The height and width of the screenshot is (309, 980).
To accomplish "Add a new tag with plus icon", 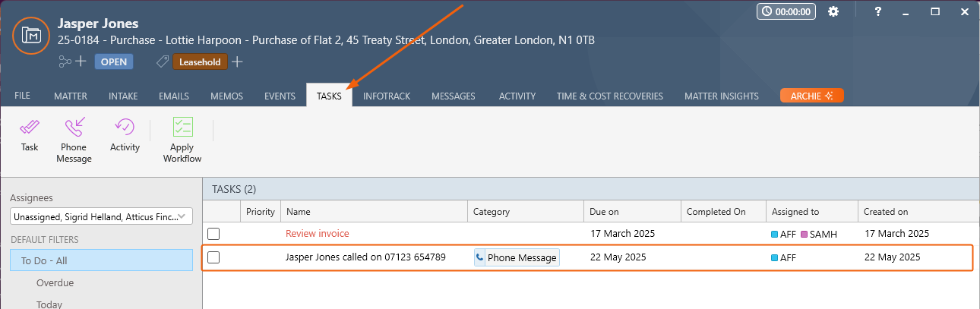I will click(237, 61).
